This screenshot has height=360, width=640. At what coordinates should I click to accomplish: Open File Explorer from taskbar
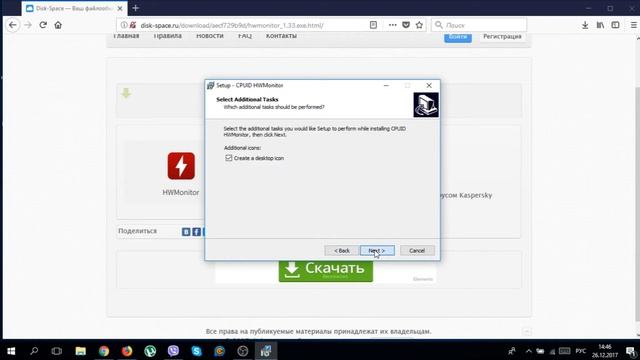(80, 351)
